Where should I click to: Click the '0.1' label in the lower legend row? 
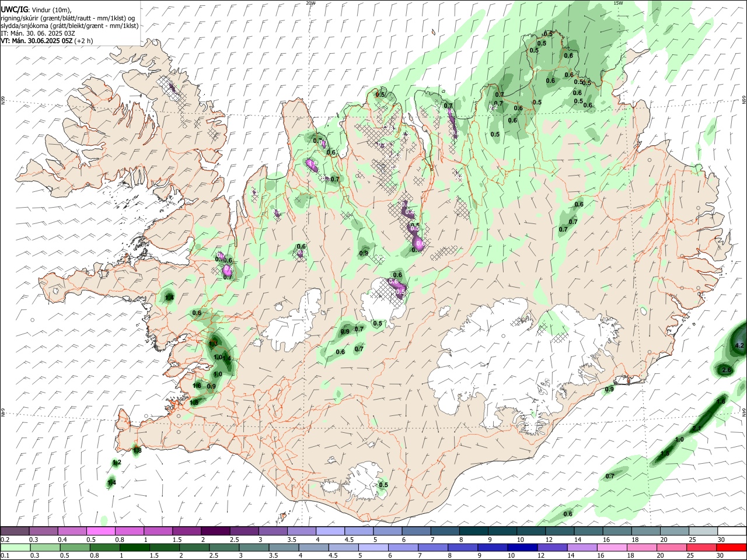tap(5, 555)
